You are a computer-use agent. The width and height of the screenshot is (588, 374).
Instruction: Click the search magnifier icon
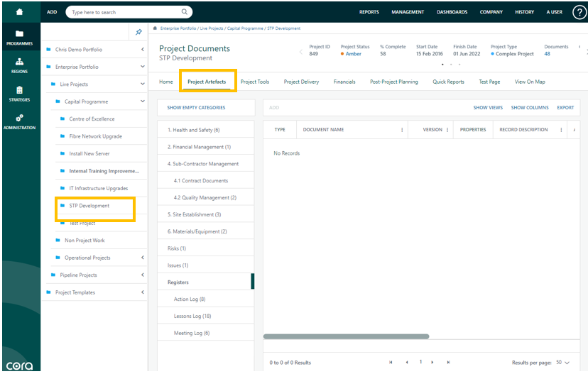click(184, 12)
